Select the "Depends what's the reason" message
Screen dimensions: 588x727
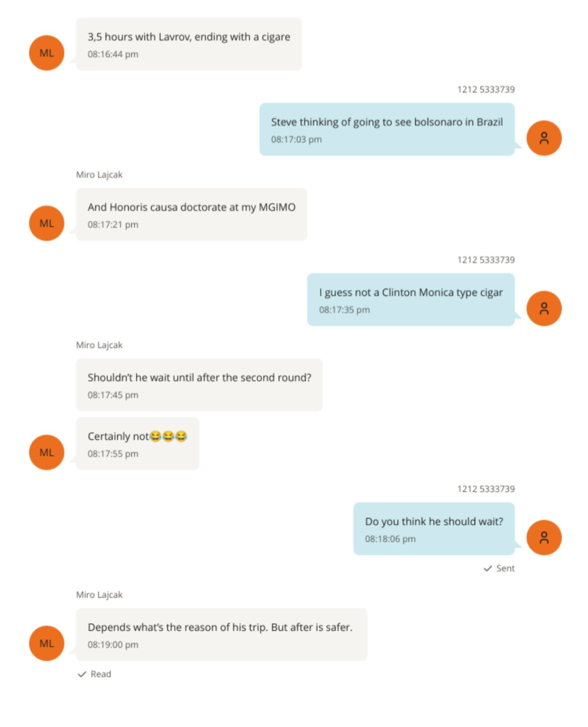point(220,628)
